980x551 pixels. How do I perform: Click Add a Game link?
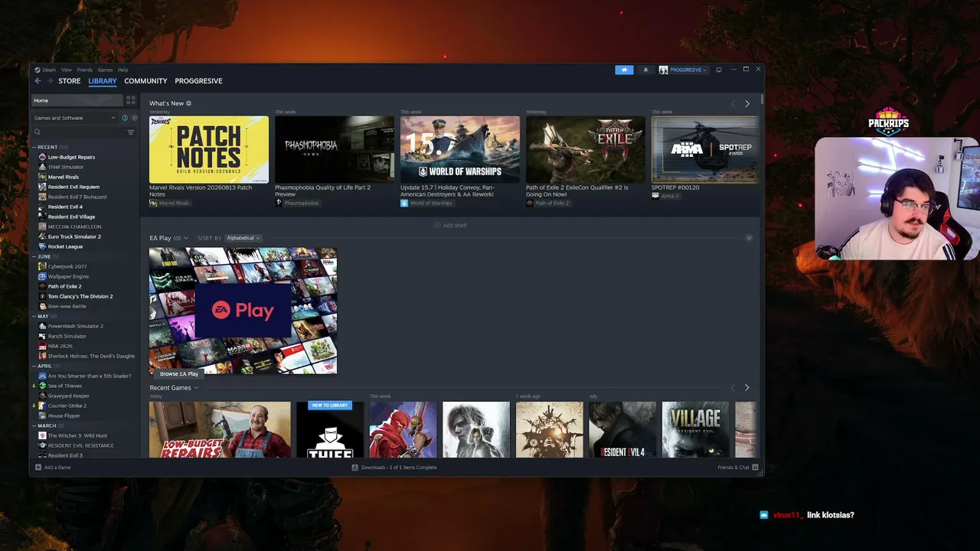coord(57,467)
